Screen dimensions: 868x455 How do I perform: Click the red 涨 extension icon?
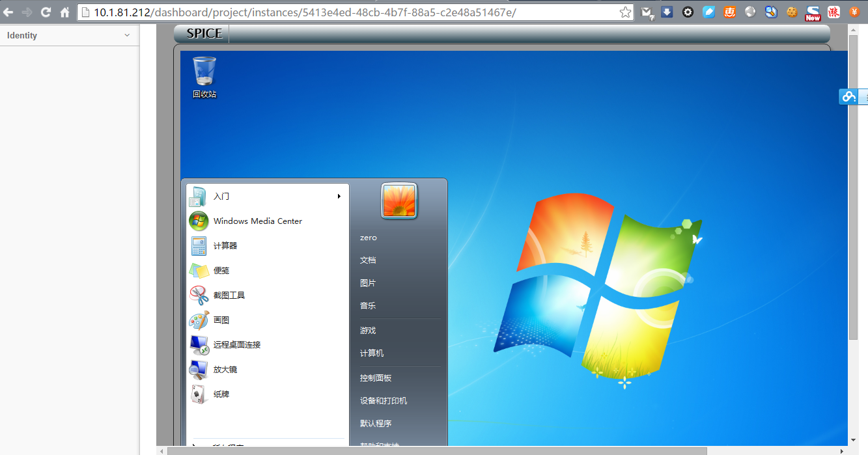pos(833,12)
